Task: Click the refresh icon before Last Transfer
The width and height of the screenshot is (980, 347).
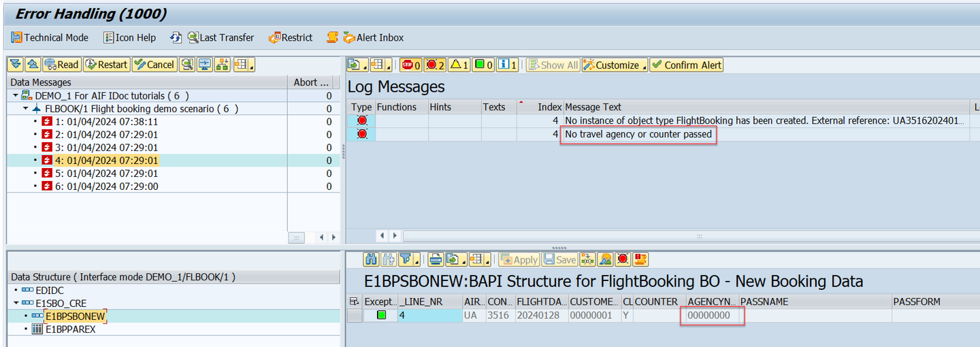Action: pyautogui.click(x=176, y=37)
